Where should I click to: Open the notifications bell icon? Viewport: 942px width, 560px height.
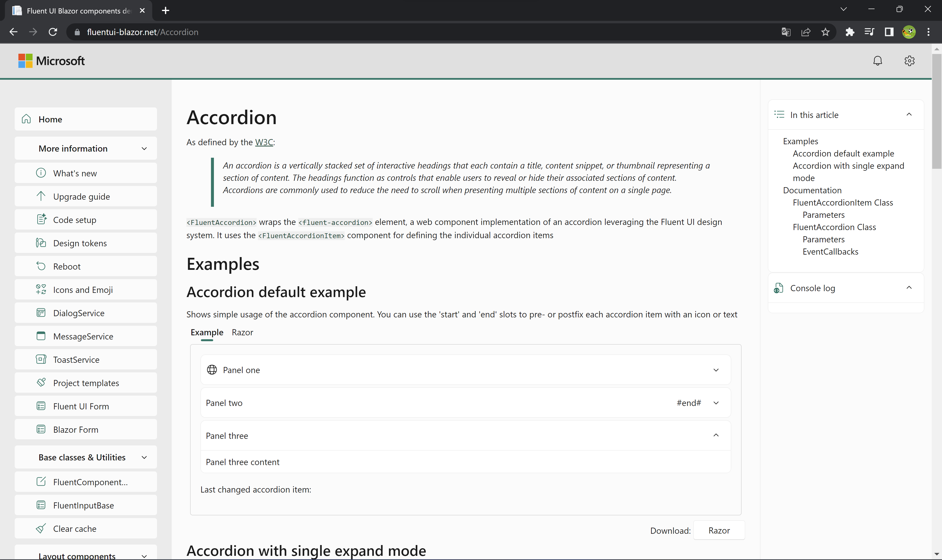877,61
